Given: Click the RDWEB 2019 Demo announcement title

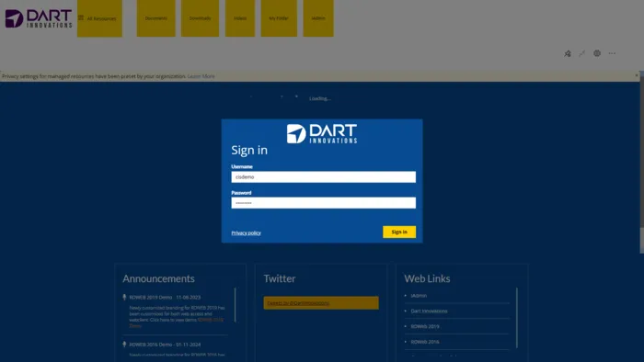Looking at the screenshot, I should tap(165, 297).
